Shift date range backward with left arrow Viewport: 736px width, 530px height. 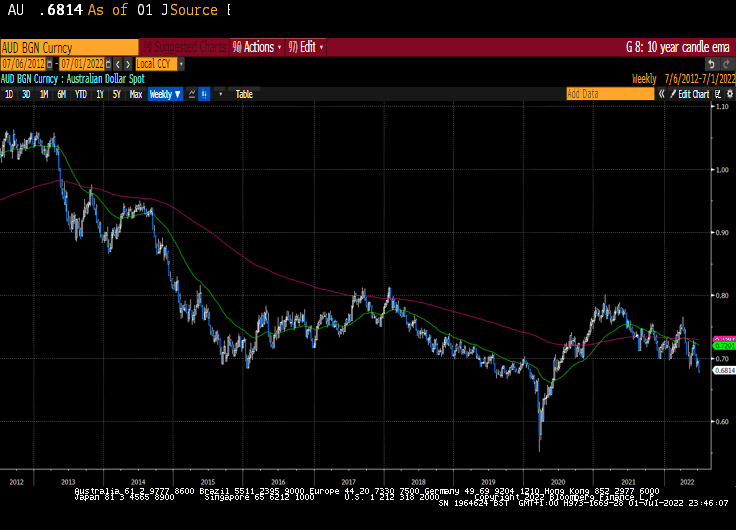click(x=118, y=64)
